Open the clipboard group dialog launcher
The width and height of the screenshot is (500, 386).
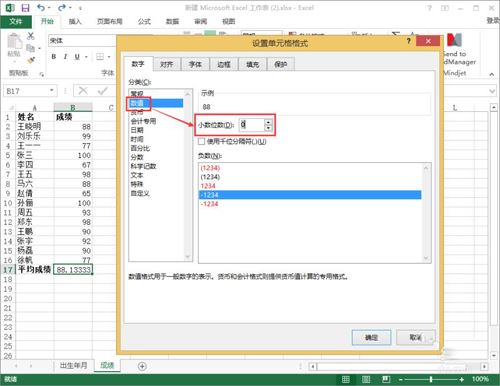tap(42, 74)
